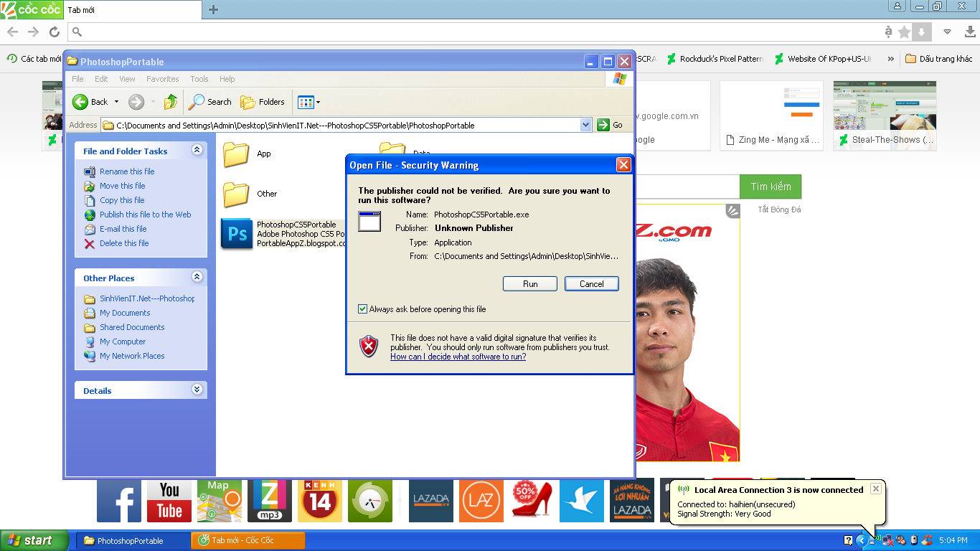Open My Network Places link
Image resolution: width=980 pixels, height=551 pixels.
(x=132, y=356)
